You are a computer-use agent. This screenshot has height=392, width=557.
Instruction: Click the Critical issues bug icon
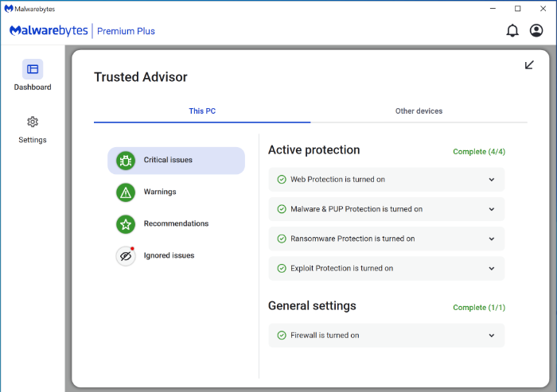(x=126, y=161)
